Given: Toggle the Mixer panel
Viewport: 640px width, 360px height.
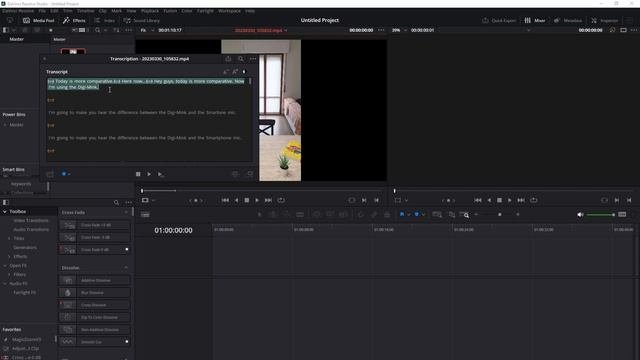Looking at the screenshot, I should point(535,20).
